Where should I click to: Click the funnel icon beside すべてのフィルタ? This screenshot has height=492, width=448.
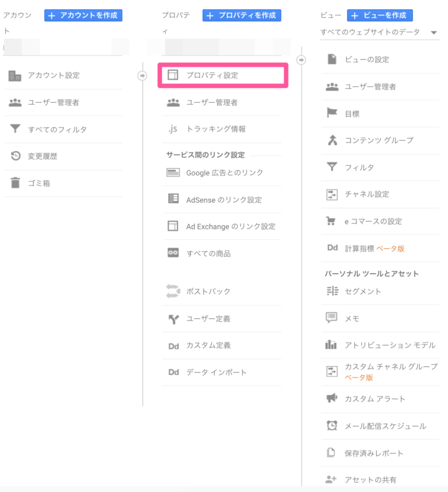click(x=15, y=129)
